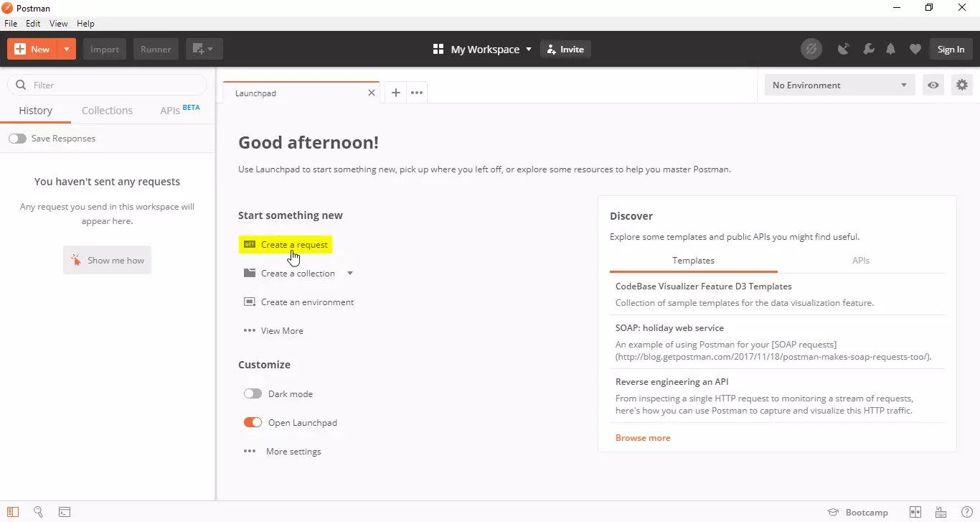This screenshot has height=522, width=980.
Task: Click the sync status icon in header
Action: (811, 49)
